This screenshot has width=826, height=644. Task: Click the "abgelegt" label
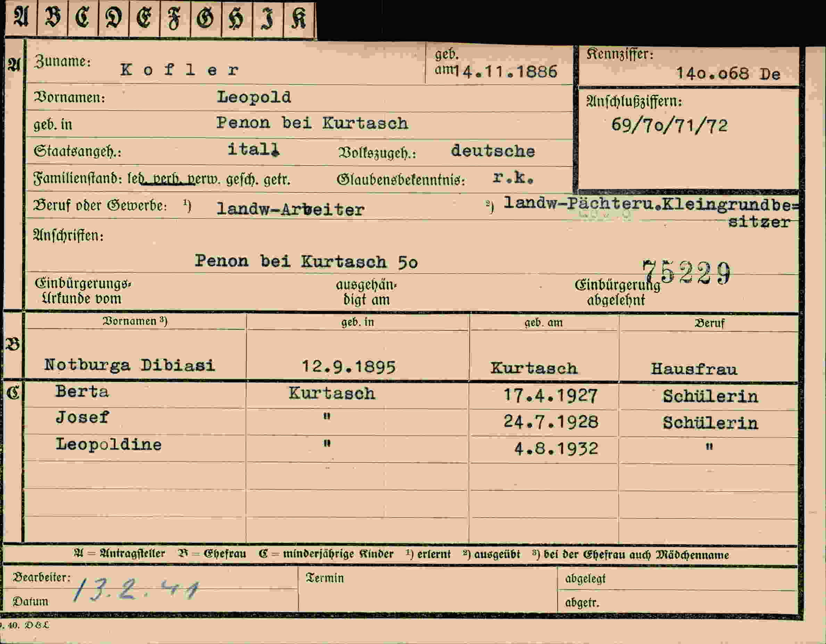pos(586,579)
